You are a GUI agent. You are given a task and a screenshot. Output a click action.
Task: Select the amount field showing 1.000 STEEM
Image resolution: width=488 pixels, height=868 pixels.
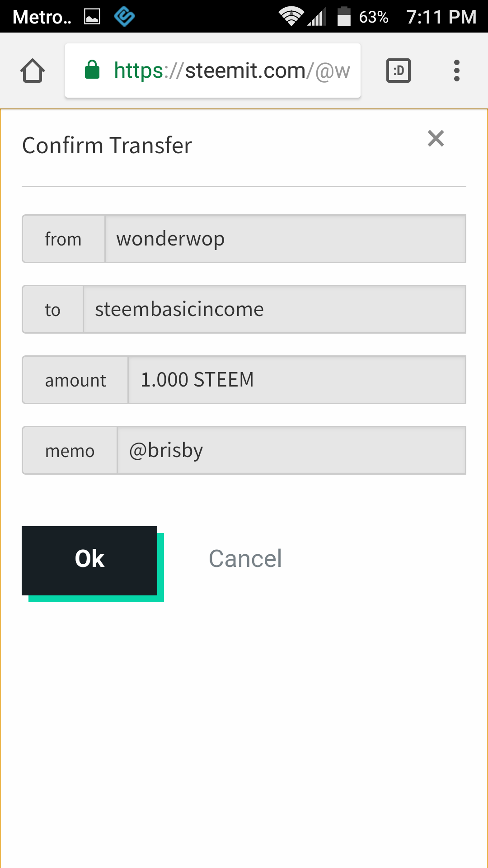coord(297,380)
